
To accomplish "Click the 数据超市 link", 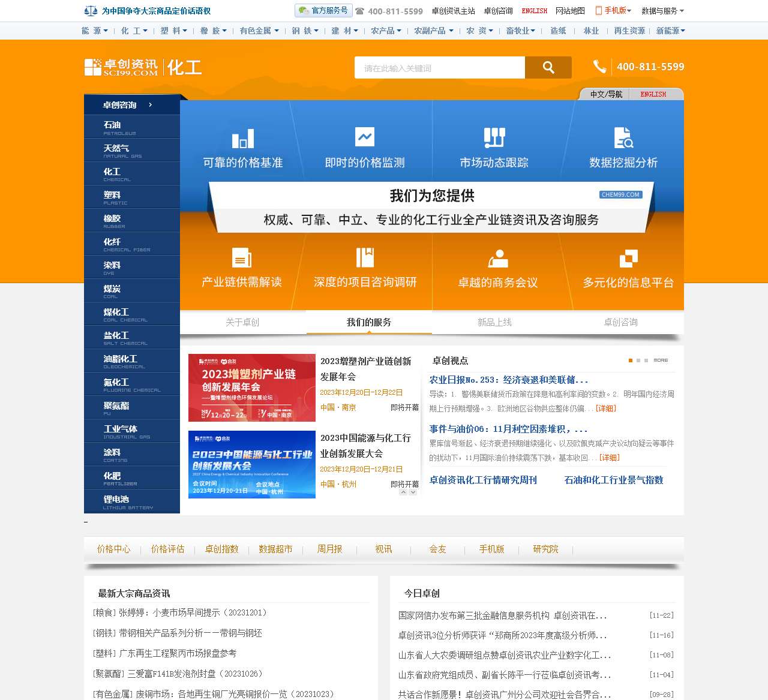I will 275,549.
